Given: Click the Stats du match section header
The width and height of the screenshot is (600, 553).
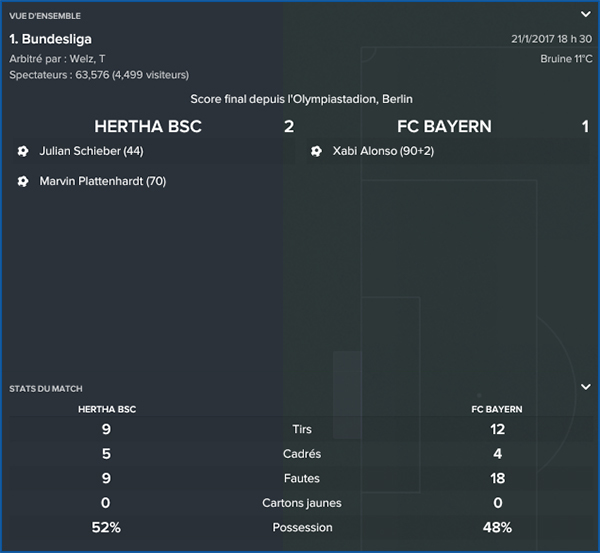Looking at the screenshot, I should point(45,388).
